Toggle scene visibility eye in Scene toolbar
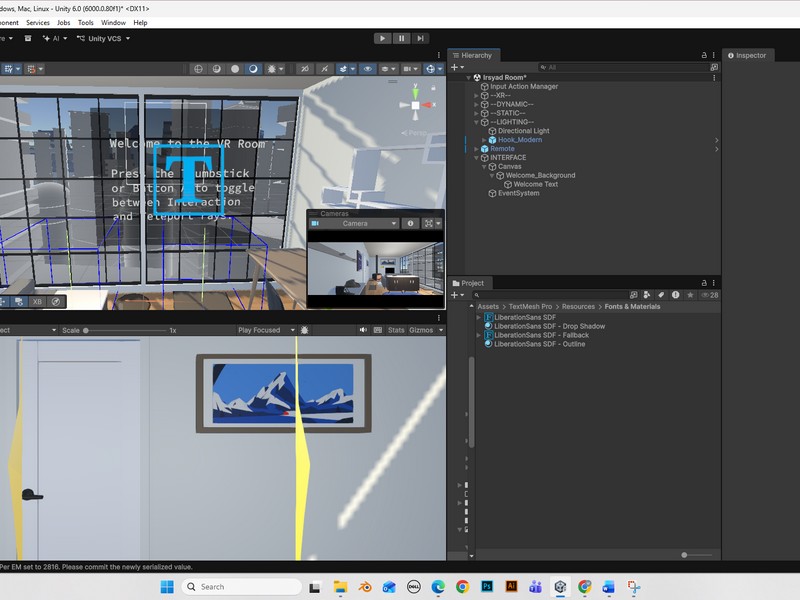800x600 pixels. [367, 69]
